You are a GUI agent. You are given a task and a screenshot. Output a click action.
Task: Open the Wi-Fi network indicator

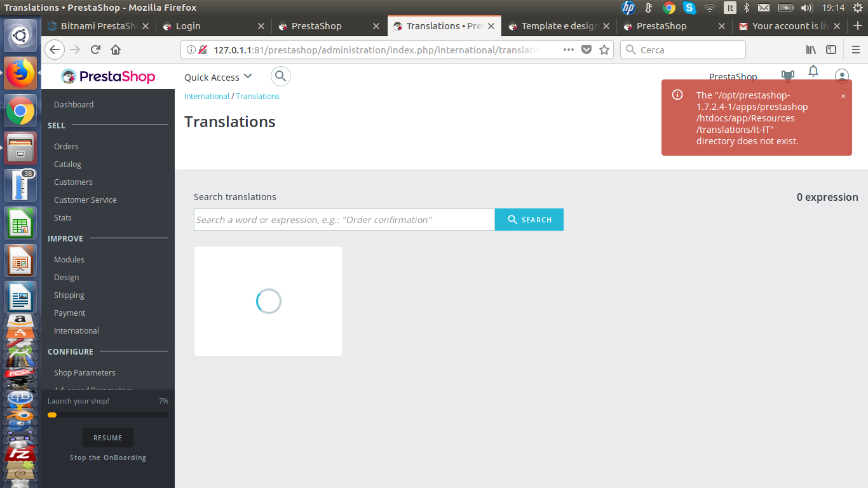click(x=710, y=8)
